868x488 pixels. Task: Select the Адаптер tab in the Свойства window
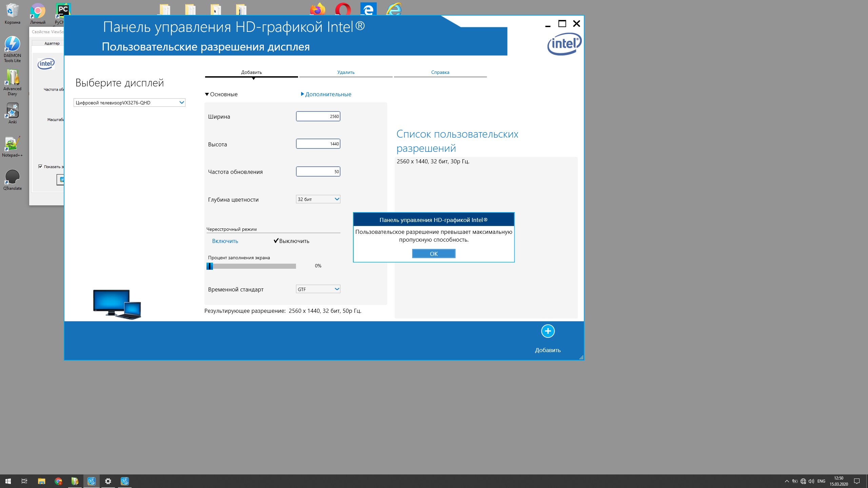pyautogui.click(x=52, y=43)
